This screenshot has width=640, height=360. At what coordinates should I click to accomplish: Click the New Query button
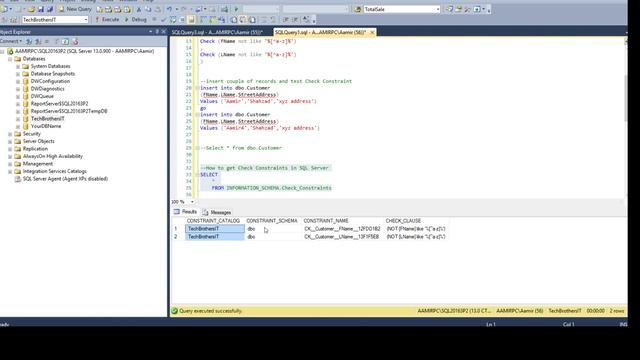click(75, 9)
